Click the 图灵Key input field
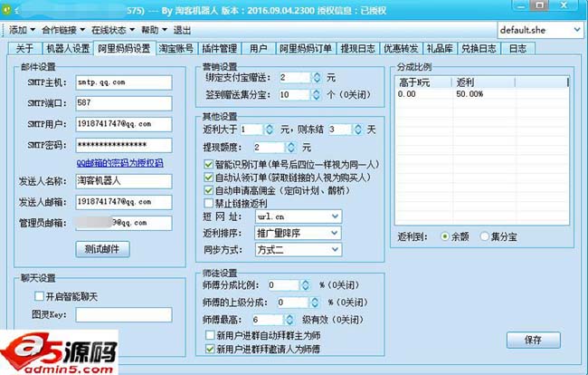Viewport: 588px width, 375px height. [x=124, y=315]
